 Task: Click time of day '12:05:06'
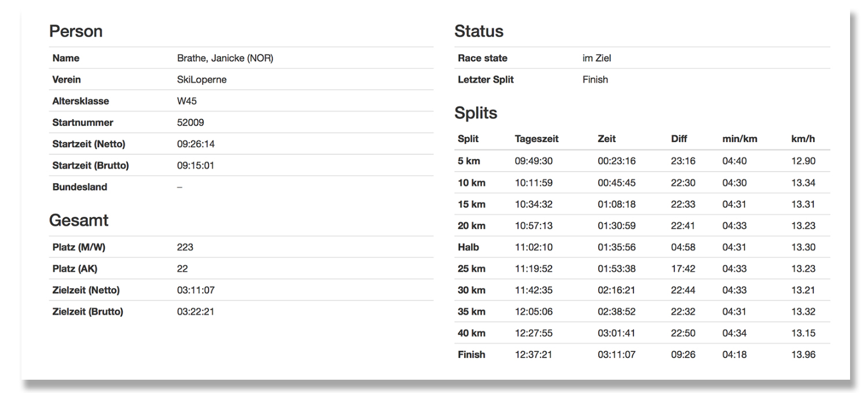(x=534, y=312)
